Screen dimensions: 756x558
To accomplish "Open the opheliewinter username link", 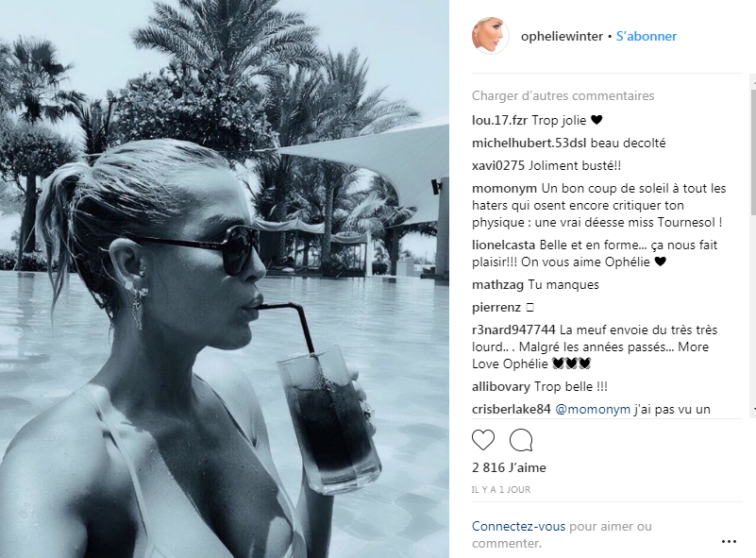I will click(x=562, y=36).
